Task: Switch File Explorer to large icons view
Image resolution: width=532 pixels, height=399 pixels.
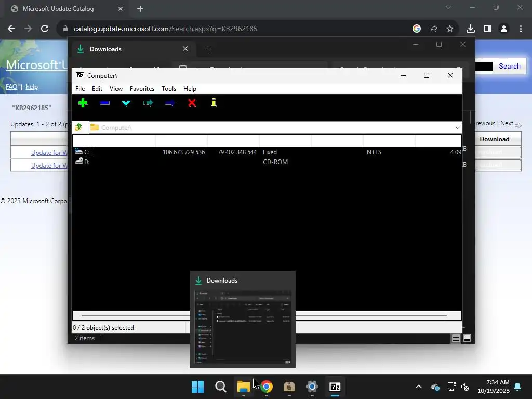Action: [467, 338]
